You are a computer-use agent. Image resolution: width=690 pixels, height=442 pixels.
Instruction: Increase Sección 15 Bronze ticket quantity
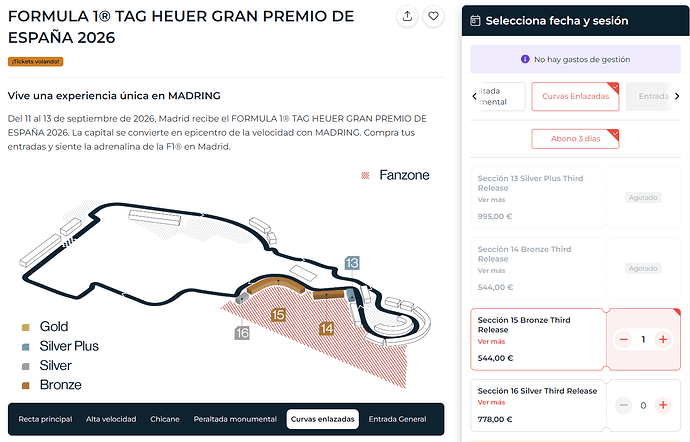pyautogui.click(x=662, y=340)
